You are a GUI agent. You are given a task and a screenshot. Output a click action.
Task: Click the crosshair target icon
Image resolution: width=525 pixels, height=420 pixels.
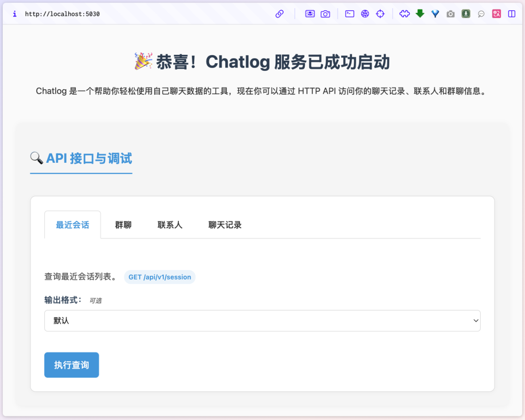tap(380, 14)
